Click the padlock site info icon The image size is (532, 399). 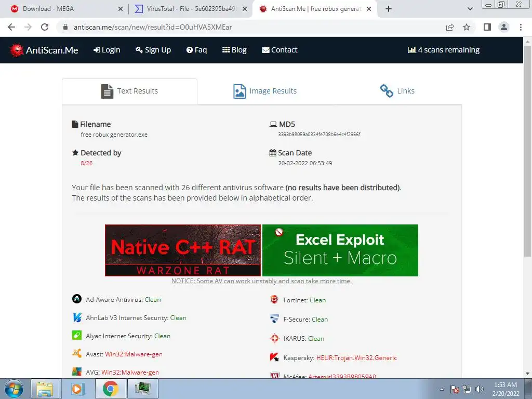pyautogui.click(x=66, y=27)
